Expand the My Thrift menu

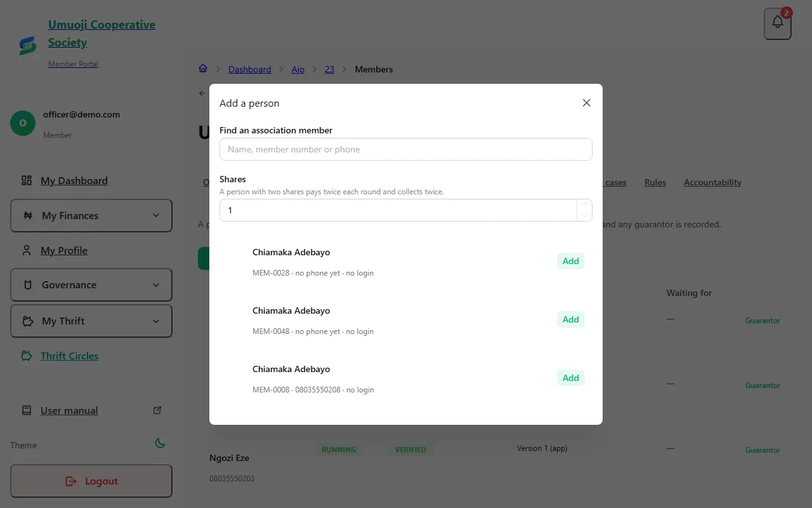tap(91, 321)
